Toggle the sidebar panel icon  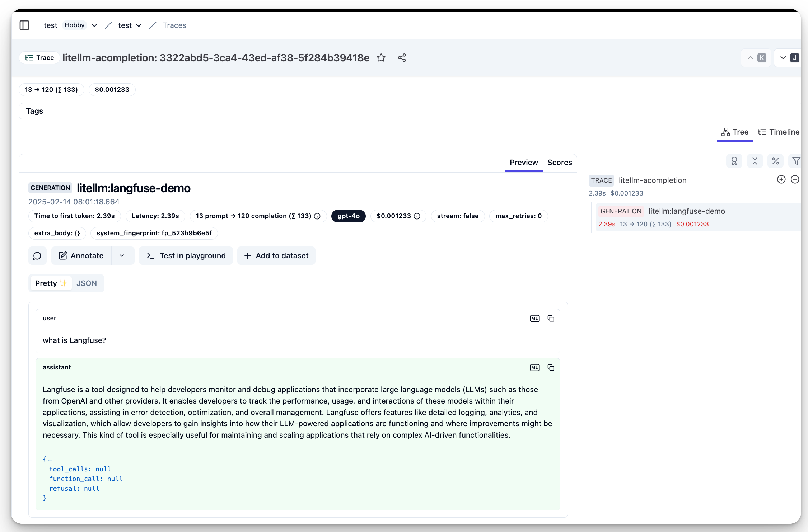tap(24, 25)
